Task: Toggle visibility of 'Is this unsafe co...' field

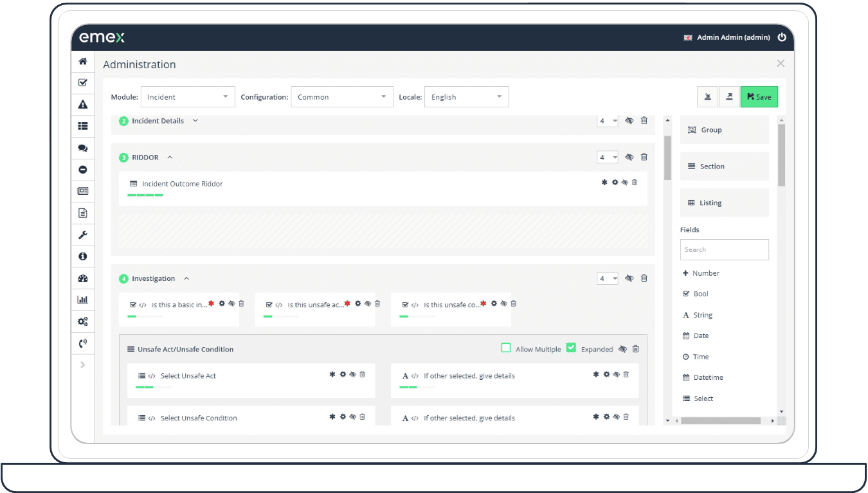Action: click(503, 303)
